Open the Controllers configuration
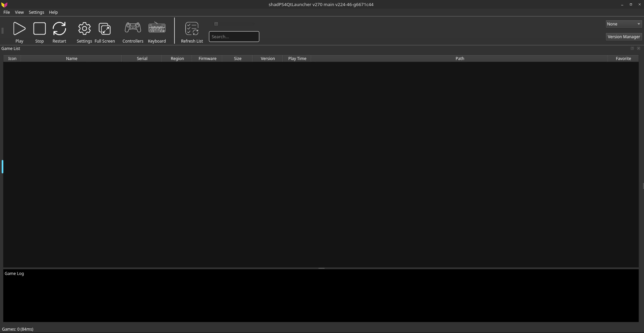The height and width of the screenshot is (333, 644). coord(133,28)
